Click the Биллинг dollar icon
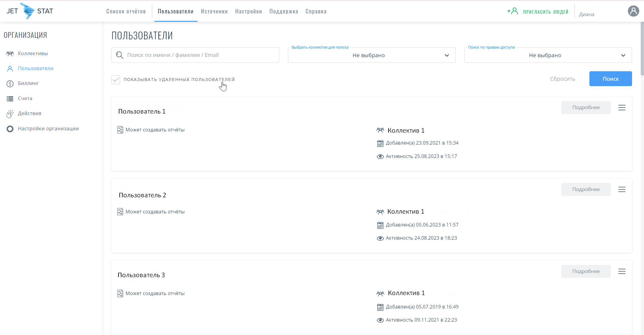This screenshot has height=335, width=644. point(10,83)
